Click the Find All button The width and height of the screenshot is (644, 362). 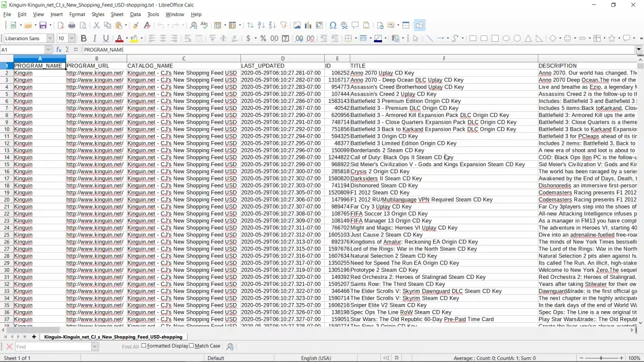[x=130, y=347]
